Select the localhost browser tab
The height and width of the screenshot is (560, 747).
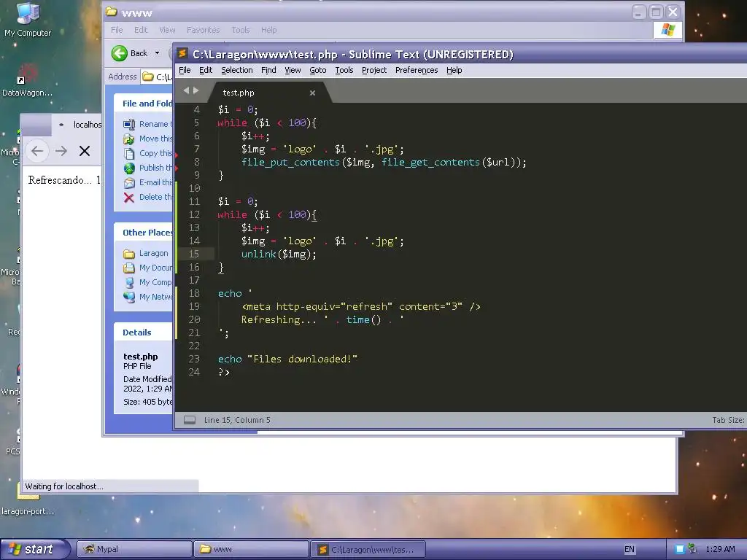click(77, 125)
